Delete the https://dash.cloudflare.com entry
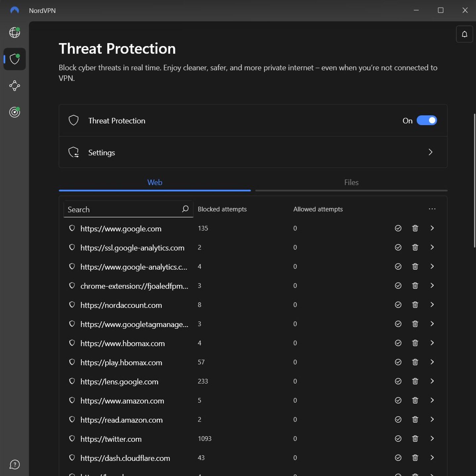The height and width of the screenshot is (476, 476). pyautogui.click(x=415, y=458)
